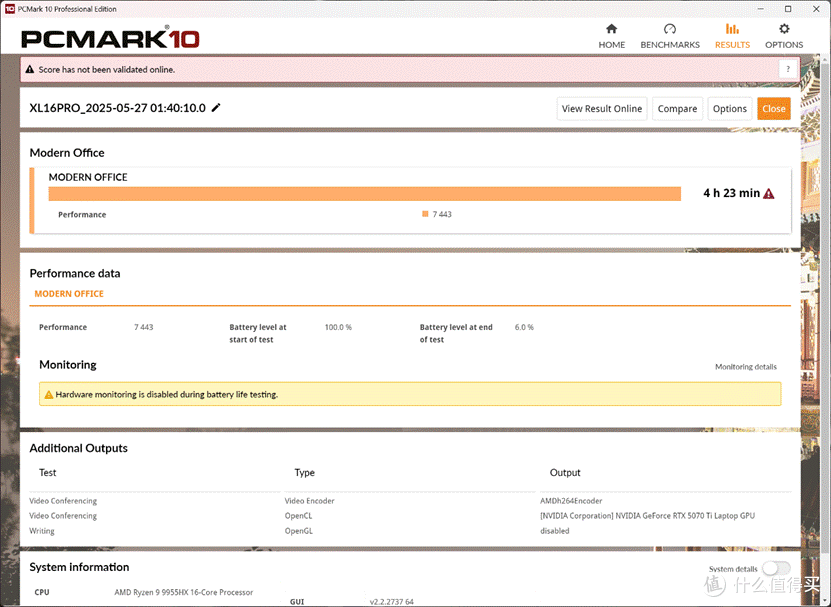Click result name XL16PRO_2025-05-27 text

[x=118, y=108]
